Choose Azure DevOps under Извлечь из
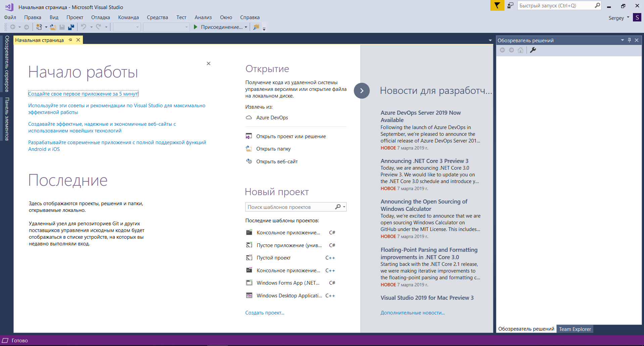Screen dimensions: 644x346 [272, 118]
